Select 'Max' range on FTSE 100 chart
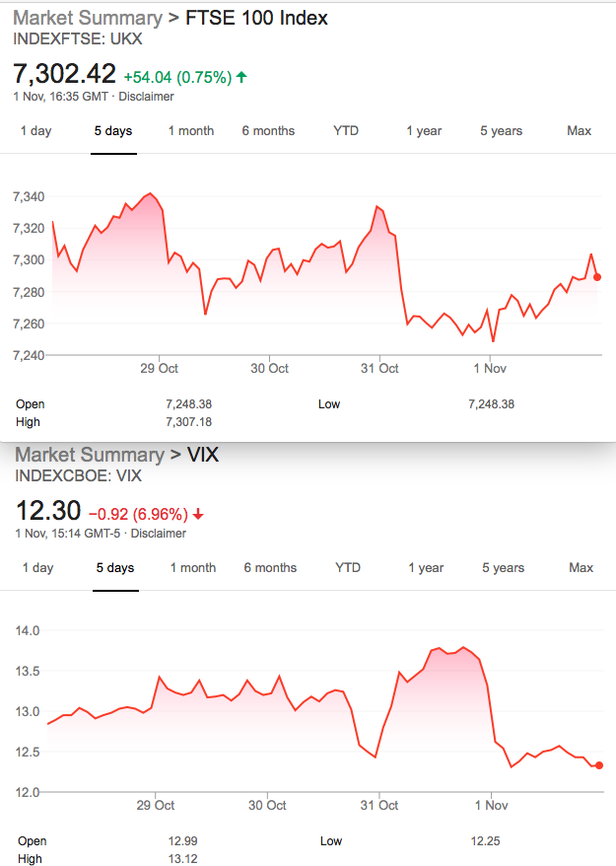This screenshot has width=616, height=866. [579, 131]
